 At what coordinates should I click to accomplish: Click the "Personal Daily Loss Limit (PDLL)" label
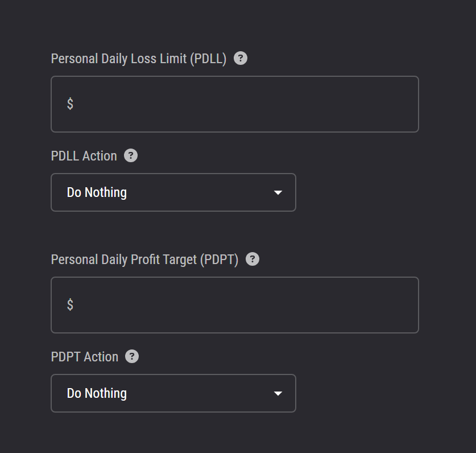point(139,59)
